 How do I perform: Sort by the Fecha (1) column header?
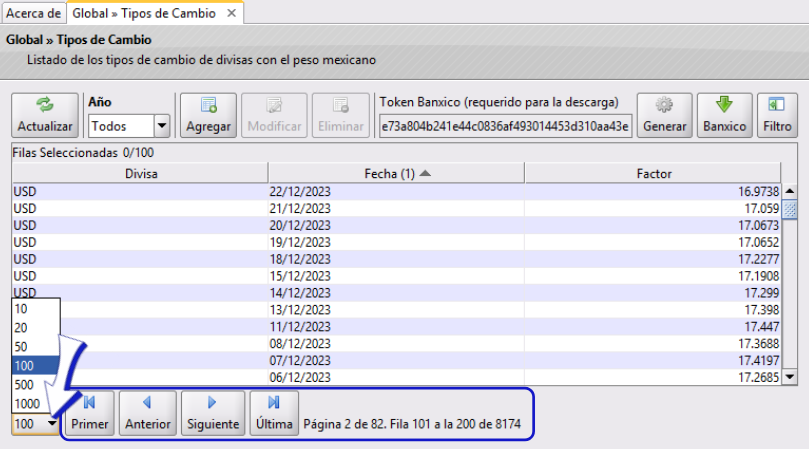396,173
